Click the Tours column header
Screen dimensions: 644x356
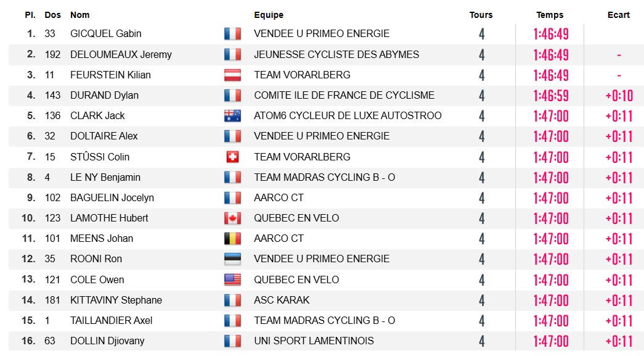point(481,15)
